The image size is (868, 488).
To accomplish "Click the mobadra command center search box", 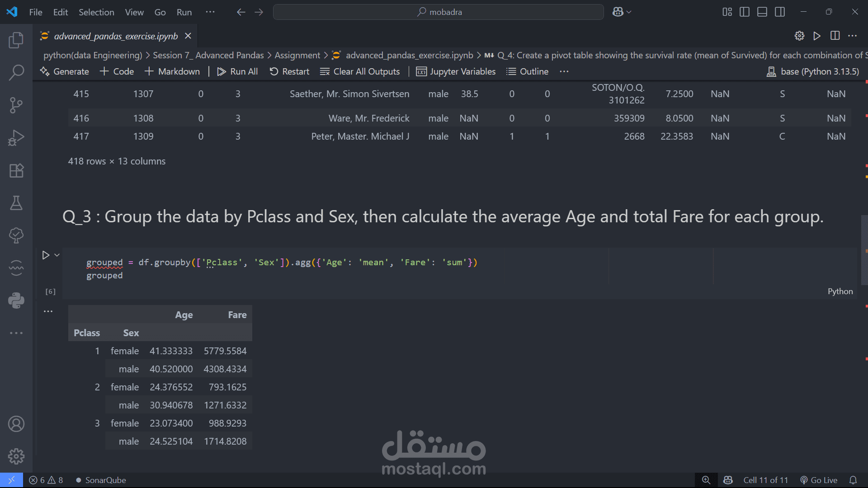I will [x=439, y=12].
